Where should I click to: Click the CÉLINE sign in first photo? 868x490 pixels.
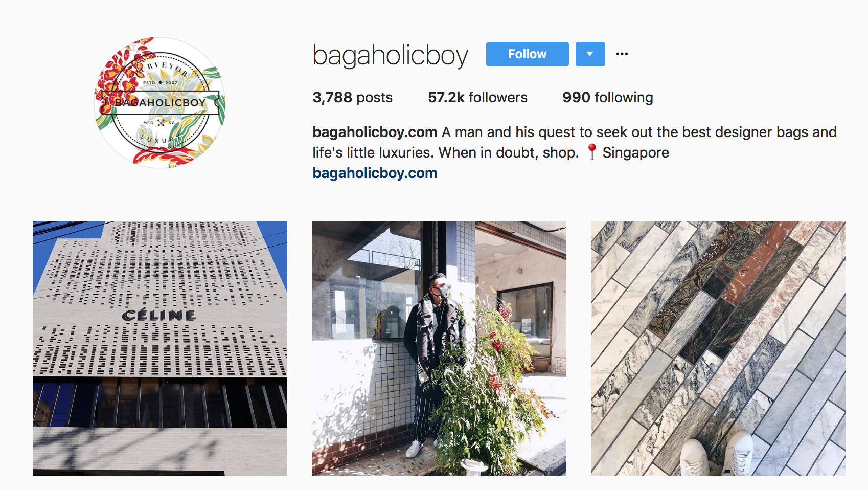point(159,315)
